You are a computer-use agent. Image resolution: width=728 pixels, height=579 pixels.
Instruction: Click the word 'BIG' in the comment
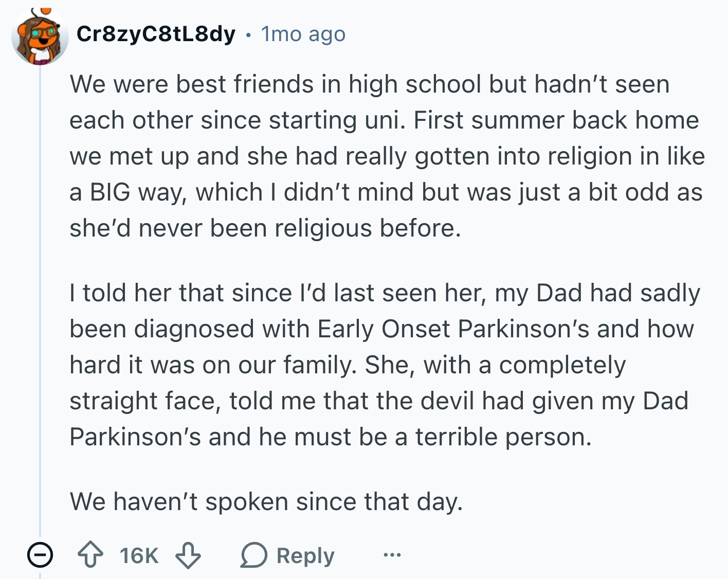tap(110, 192)
